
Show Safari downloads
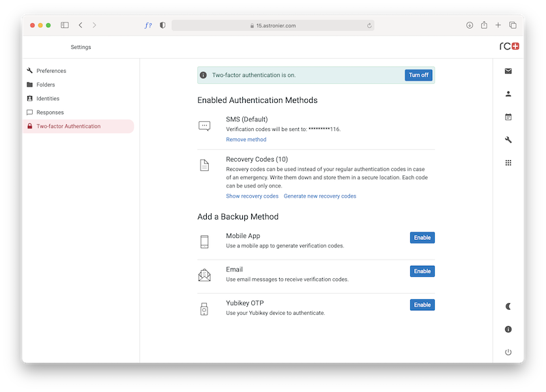click(x=470, y=25)
